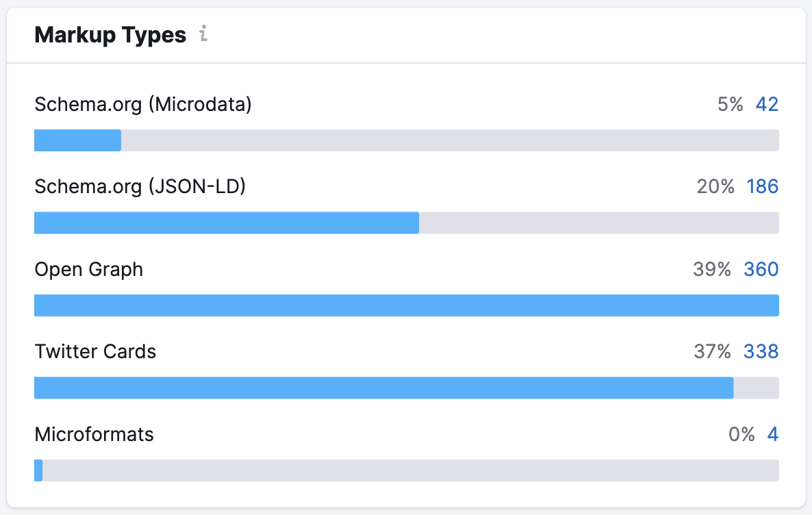Click the Open Graph label
Screen dimensions: 812x515
click(x=89, y=269)
